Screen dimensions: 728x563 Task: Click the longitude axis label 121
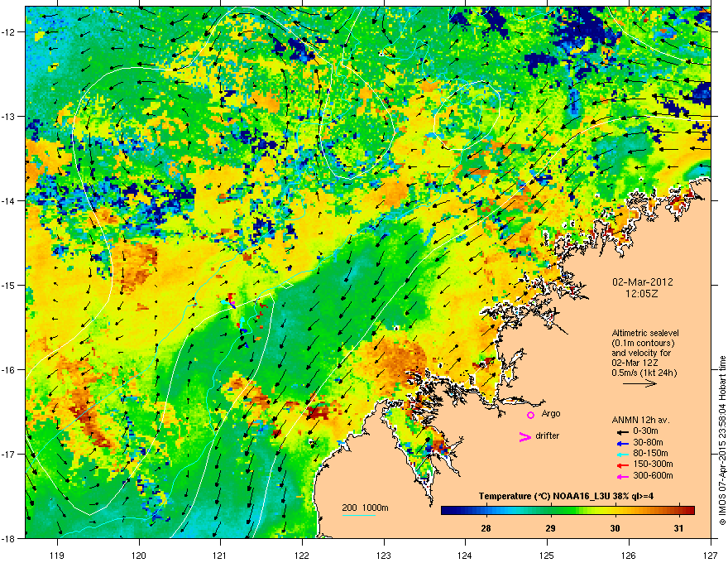pyautogui.click(x=221, y=555)
